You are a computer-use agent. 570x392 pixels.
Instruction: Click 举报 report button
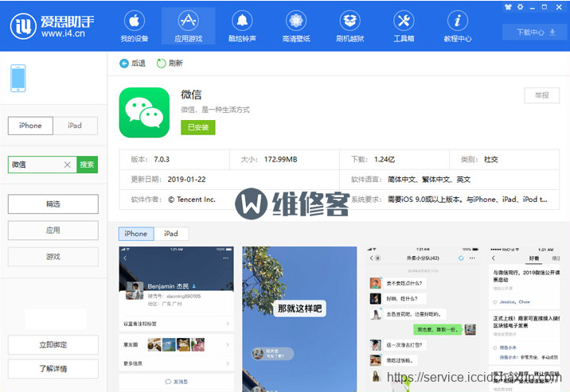(541, 95)
